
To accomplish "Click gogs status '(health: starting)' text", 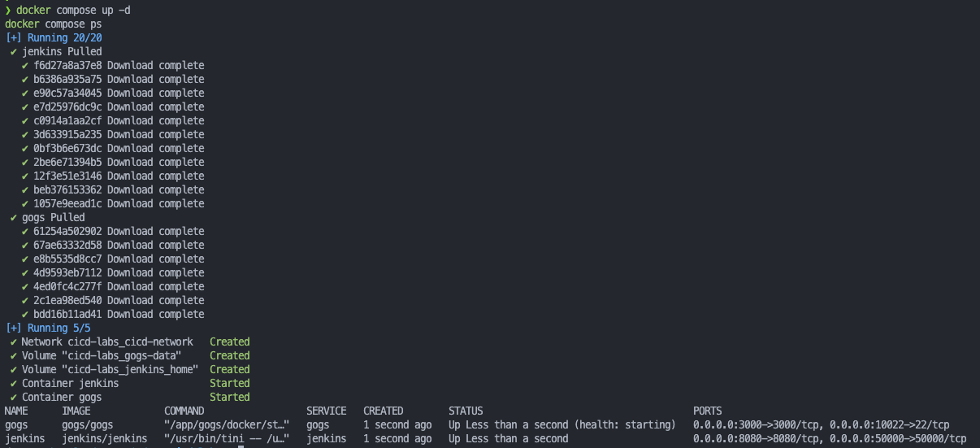I will 625,424.
